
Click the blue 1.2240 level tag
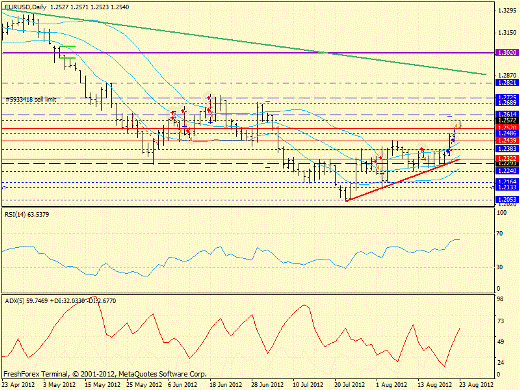[506, 171]
